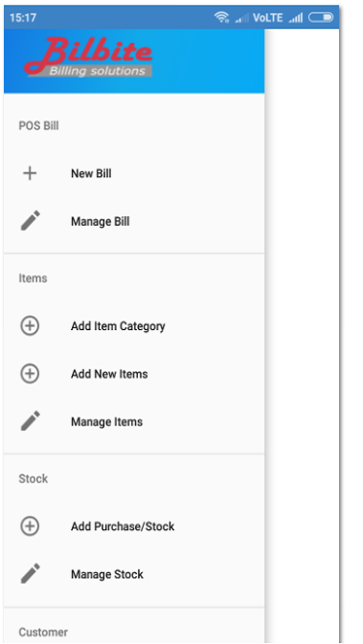The width and height of the screenshot is (363, 644).
Task: Tap the white area outside drawer to close
Action: point(302,328)
